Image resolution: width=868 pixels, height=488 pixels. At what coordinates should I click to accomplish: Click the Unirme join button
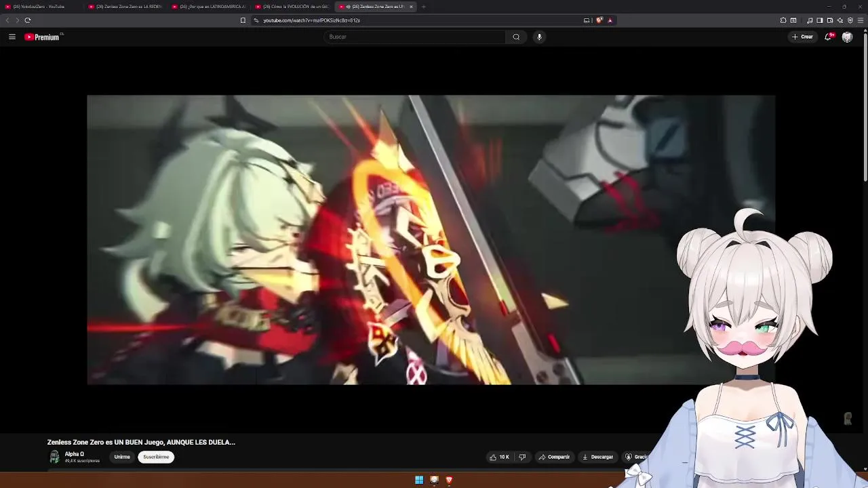(122, 457)
